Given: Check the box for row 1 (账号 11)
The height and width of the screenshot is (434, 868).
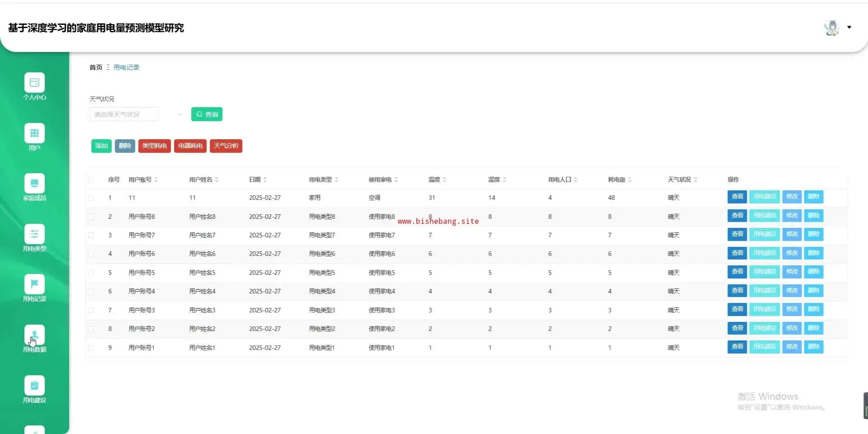Looking at the screenshot, I should 91,198.
